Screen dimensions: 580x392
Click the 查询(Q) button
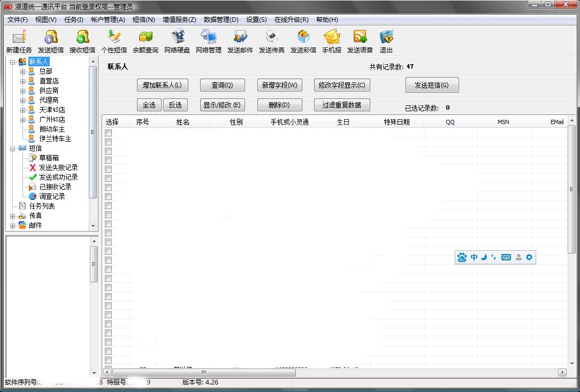(222, 85)
